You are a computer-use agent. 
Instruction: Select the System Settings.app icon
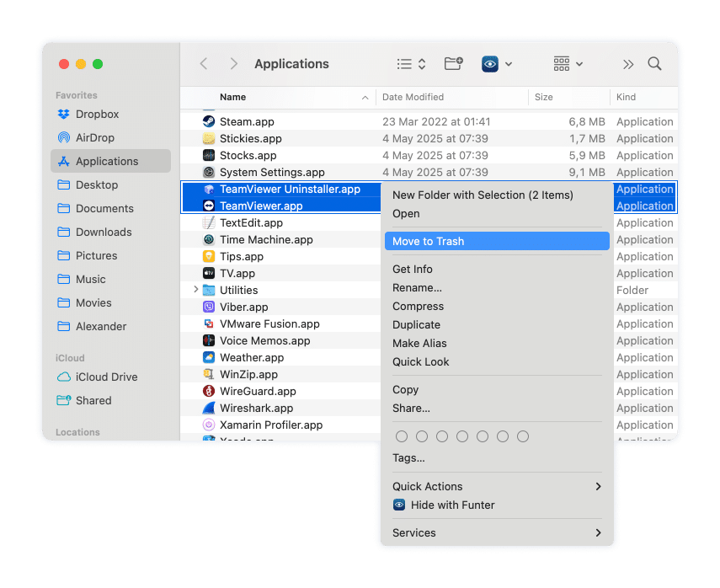209,172
